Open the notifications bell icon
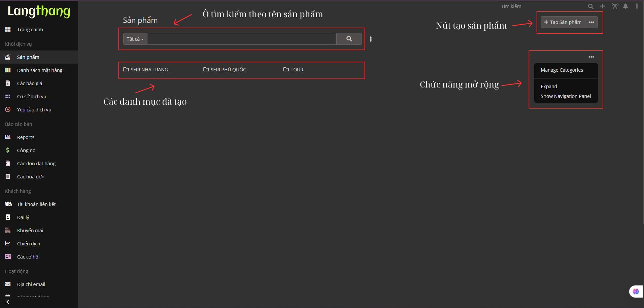This screenshot has width=644, height=308. tap(625, 6)
